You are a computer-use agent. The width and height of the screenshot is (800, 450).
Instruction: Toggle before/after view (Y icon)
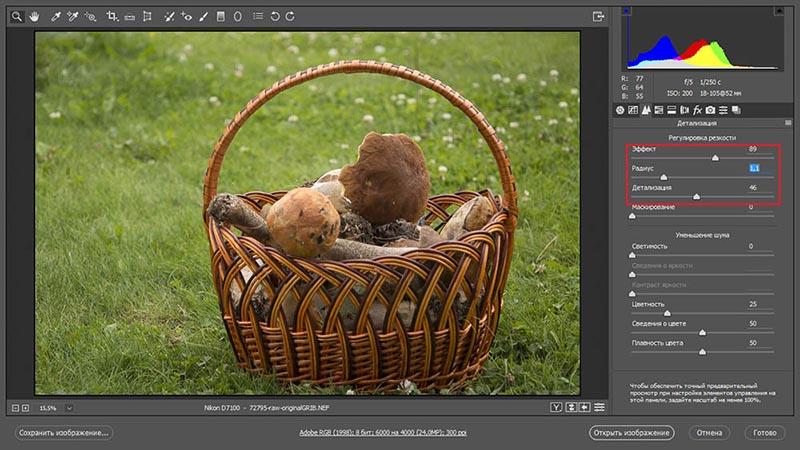click(556, 407)
